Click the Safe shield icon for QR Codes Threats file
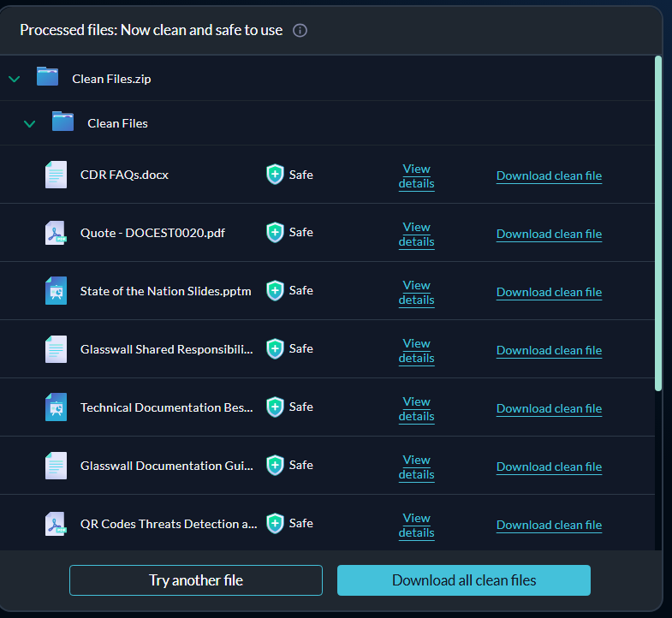 click(x=275, y=523)
